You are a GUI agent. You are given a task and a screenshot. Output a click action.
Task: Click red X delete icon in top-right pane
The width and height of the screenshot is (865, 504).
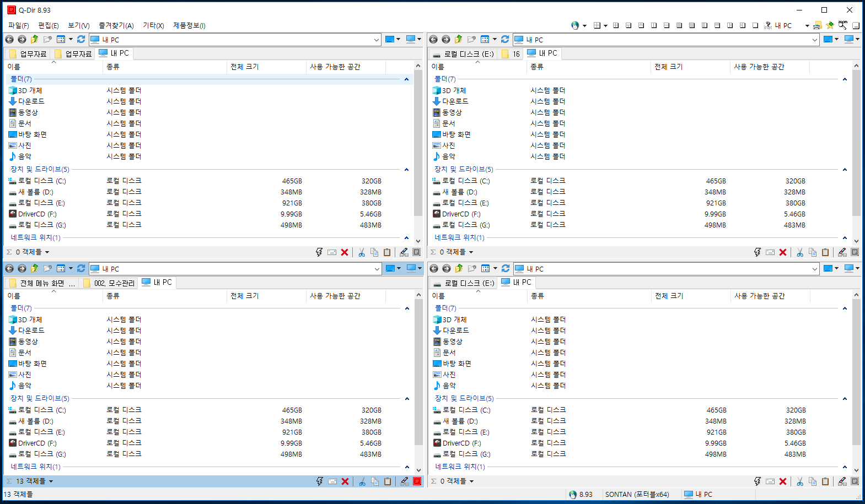783,252
